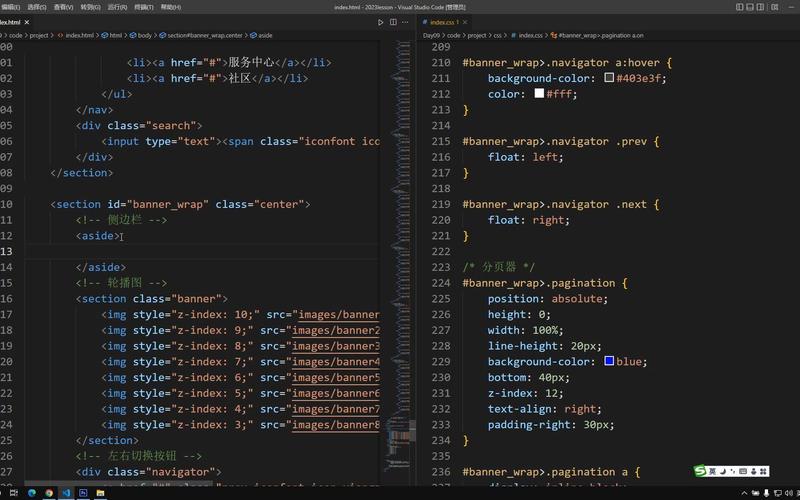Click the #fff color swatch on line 212
Screen dimensions: 800x500
(x=539, y=93)
